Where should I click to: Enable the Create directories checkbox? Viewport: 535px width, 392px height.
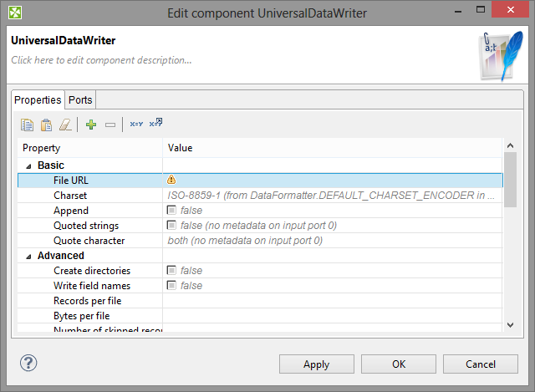[x=171, y=271]
